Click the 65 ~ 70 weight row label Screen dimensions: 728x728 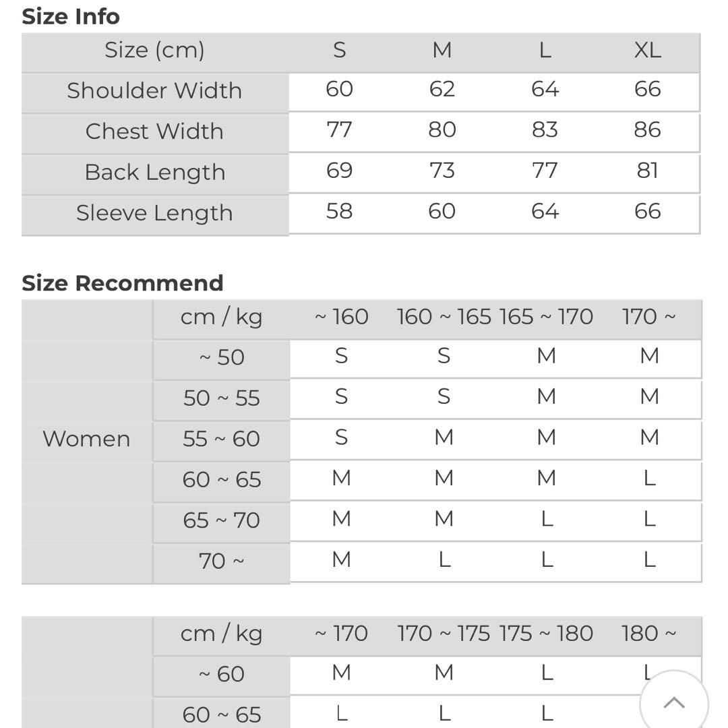(221, 520)
